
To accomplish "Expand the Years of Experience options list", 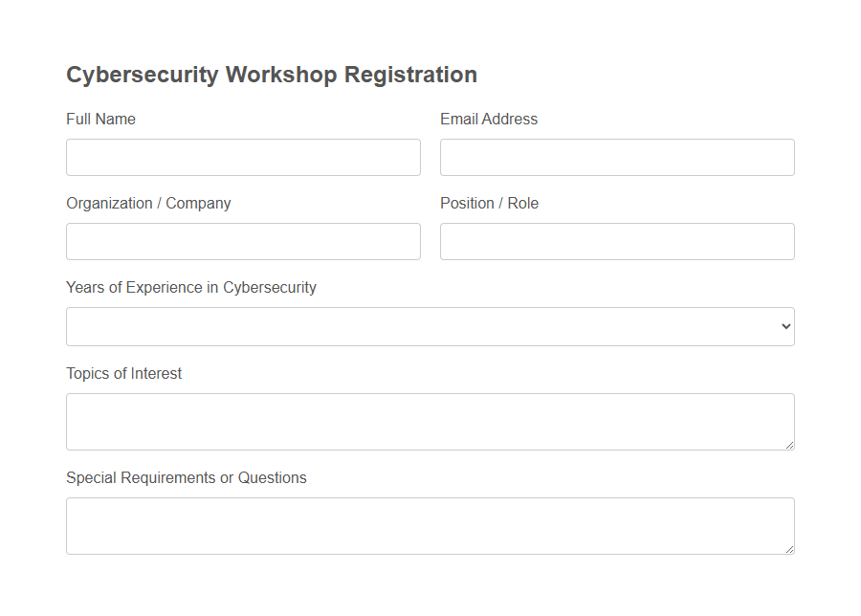I will (x=430, y=326).
